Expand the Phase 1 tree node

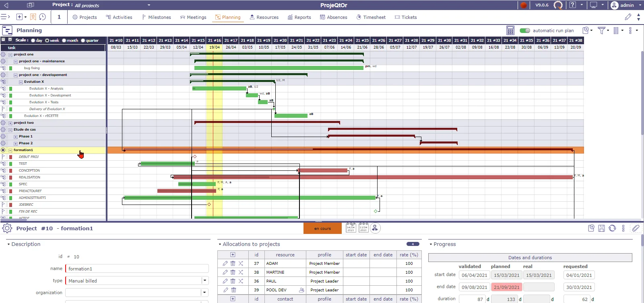pos(15,137)
